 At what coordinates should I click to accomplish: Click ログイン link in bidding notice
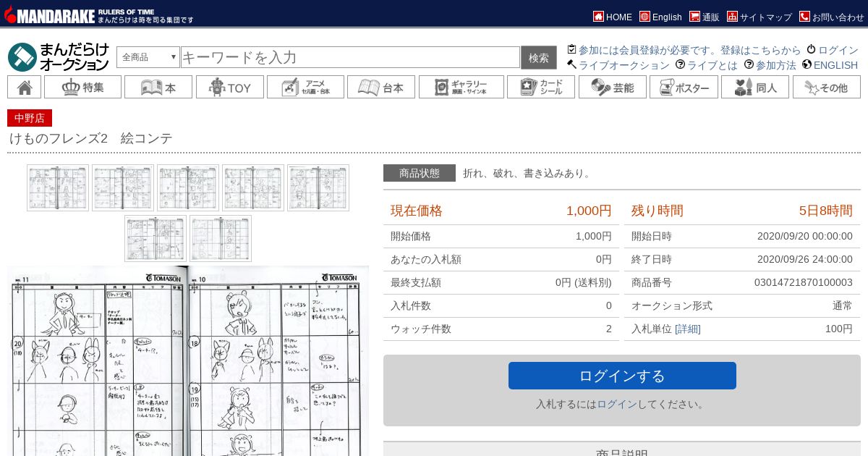coord(617,404)
